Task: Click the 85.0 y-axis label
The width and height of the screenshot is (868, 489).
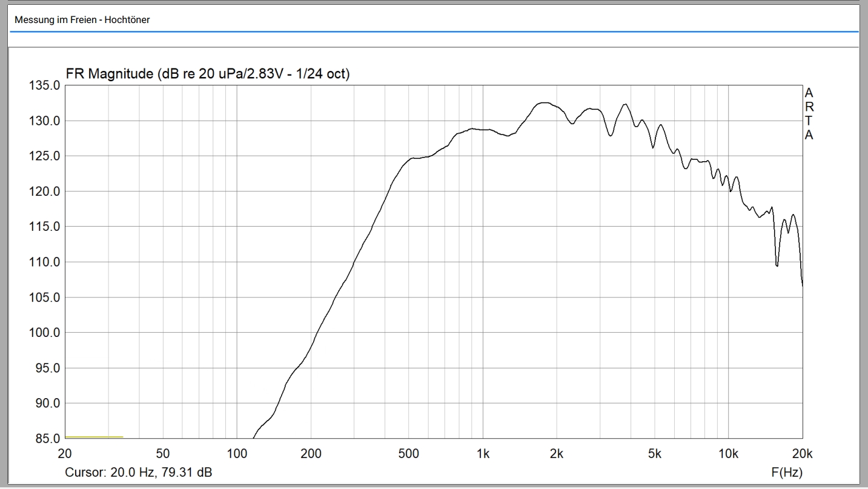Action: [x=48, y=438]
